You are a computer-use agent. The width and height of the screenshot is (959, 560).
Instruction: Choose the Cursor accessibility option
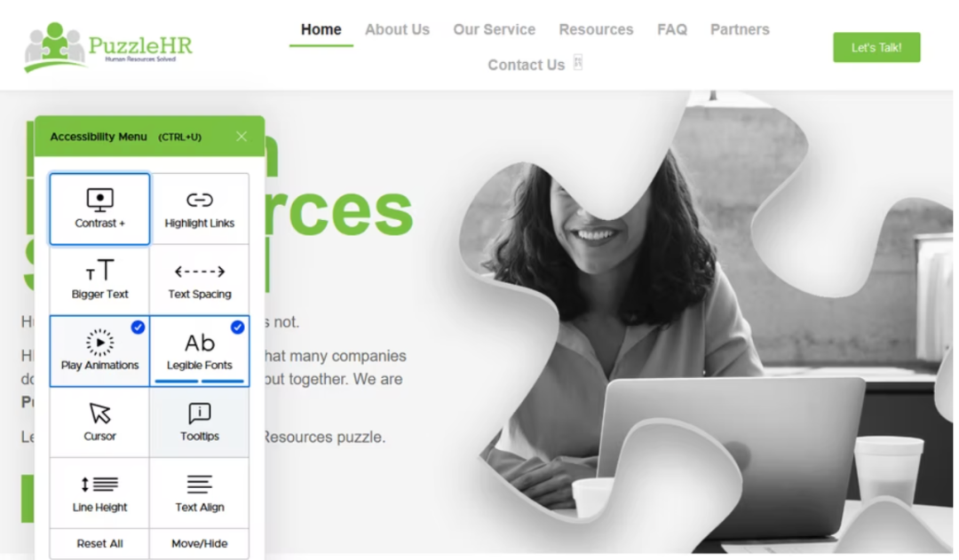click(99, 422)
